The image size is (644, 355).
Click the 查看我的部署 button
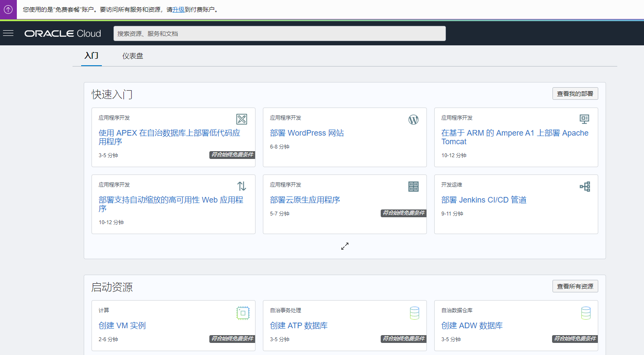575,94
